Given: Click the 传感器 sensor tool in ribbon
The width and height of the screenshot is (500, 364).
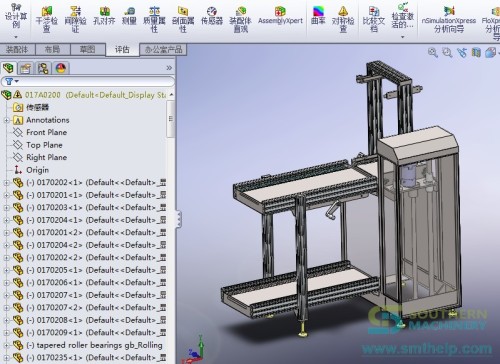Looking at the screenshot, I should pos(212,16).
